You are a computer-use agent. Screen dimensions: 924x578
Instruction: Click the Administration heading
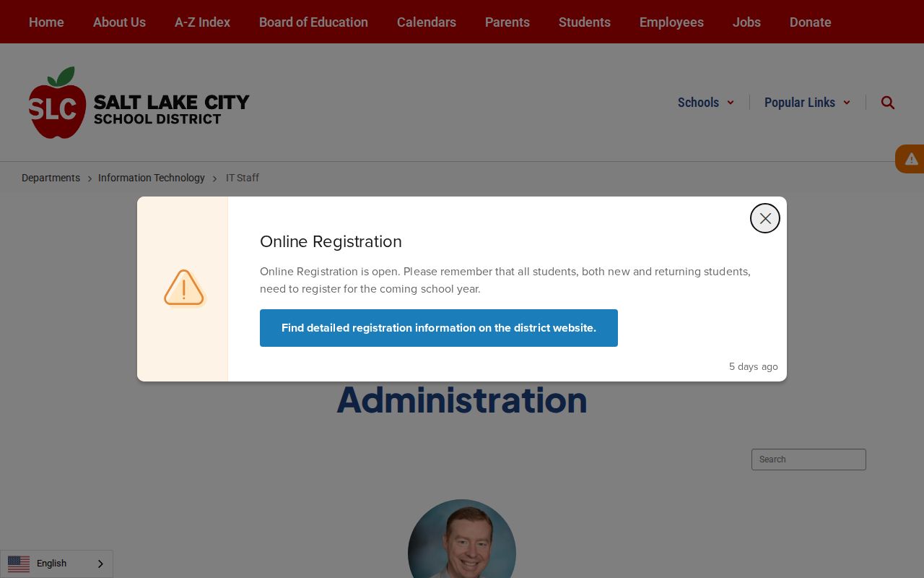462,400
